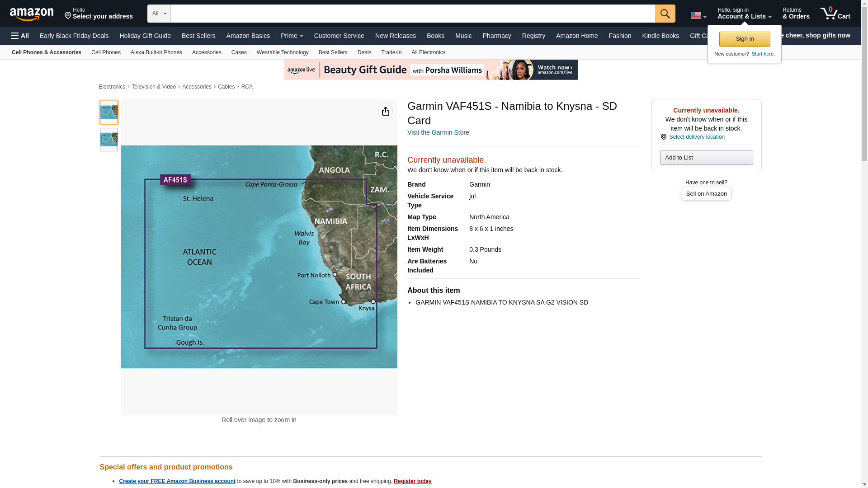The image size is (868, 488).
Task: Select the second product thumbnail
Action: click(x=108, y=140)
